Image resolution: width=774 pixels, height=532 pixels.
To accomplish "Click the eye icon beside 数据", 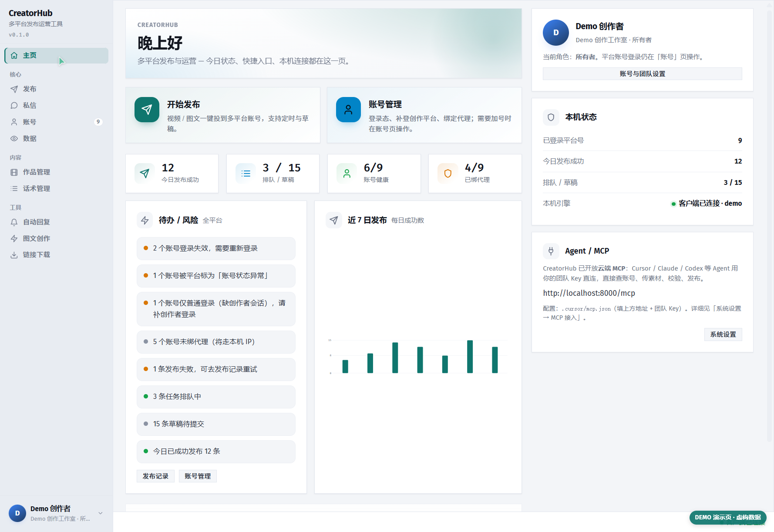I will click(14, 139).
